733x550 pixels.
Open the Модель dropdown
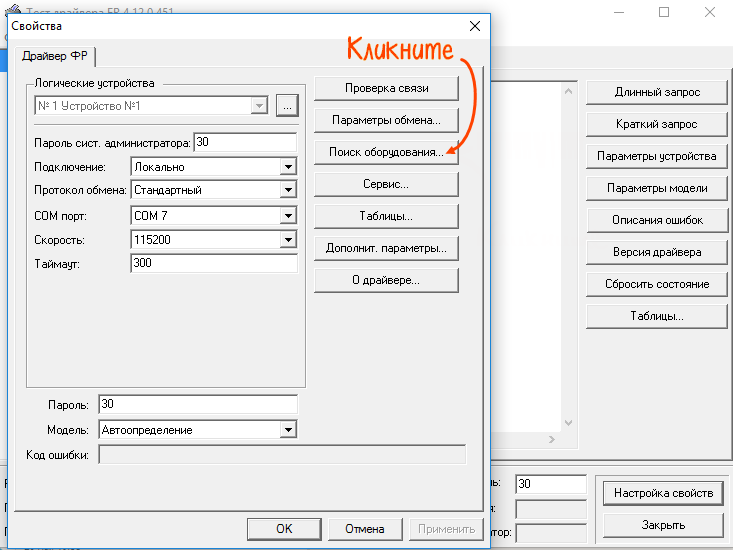point(288,430)
